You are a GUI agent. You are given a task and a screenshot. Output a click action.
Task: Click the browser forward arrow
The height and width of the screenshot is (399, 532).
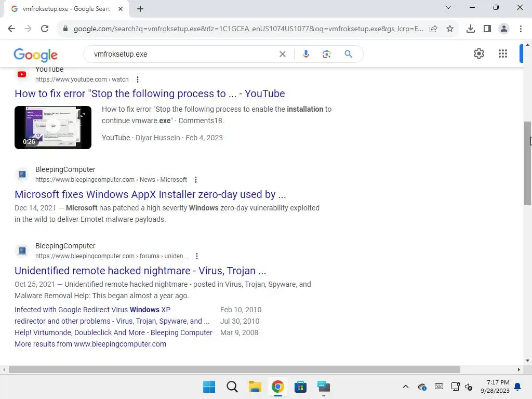[x=28, y=29]
